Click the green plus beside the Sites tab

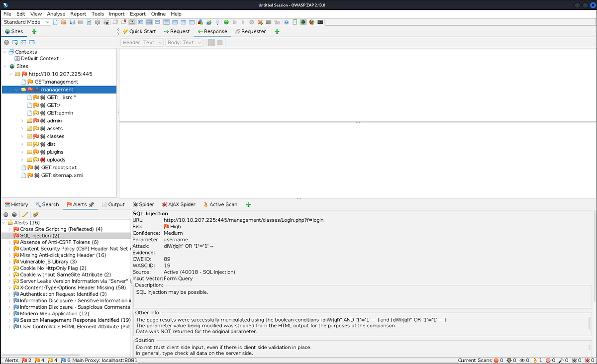(x=34, y=31)
